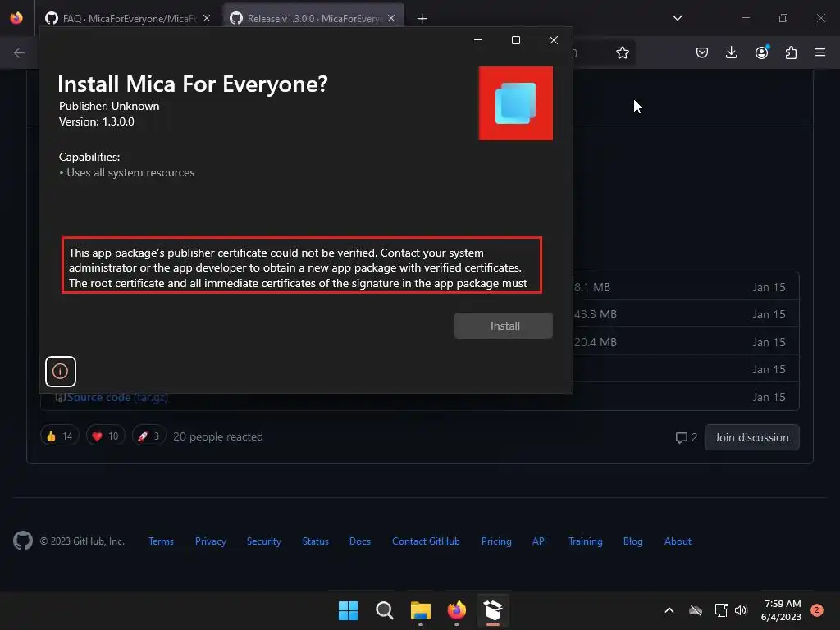Open volume speaker tray icon
This screenshot has height=630, width=840.
pos(741,610)
